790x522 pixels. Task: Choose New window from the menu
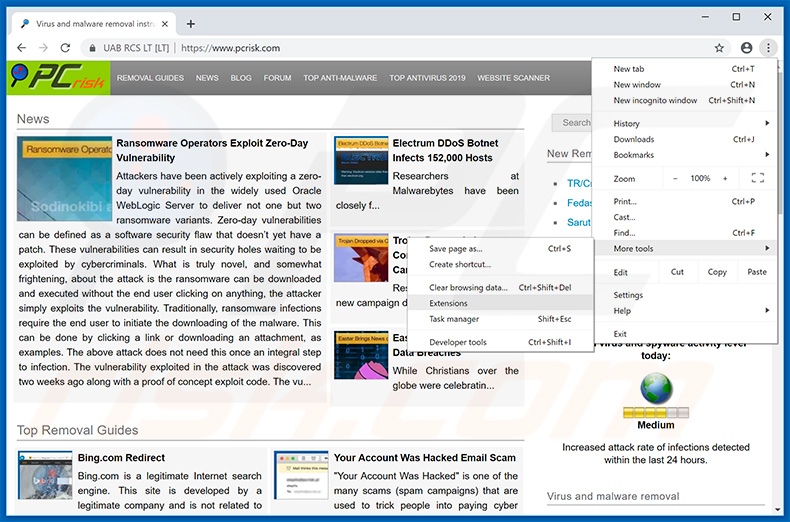pos(684,85)
